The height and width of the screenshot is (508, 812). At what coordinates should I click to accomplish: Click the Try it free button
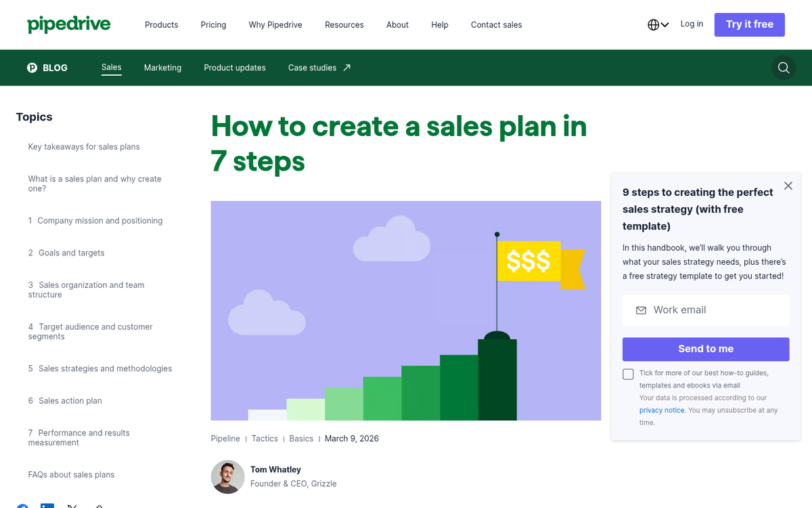[x=749, y=24]
